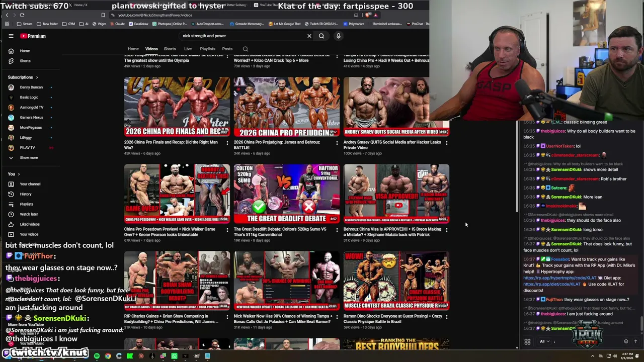Go back in the browser
The image size is (644, 362).
[7, 15]
